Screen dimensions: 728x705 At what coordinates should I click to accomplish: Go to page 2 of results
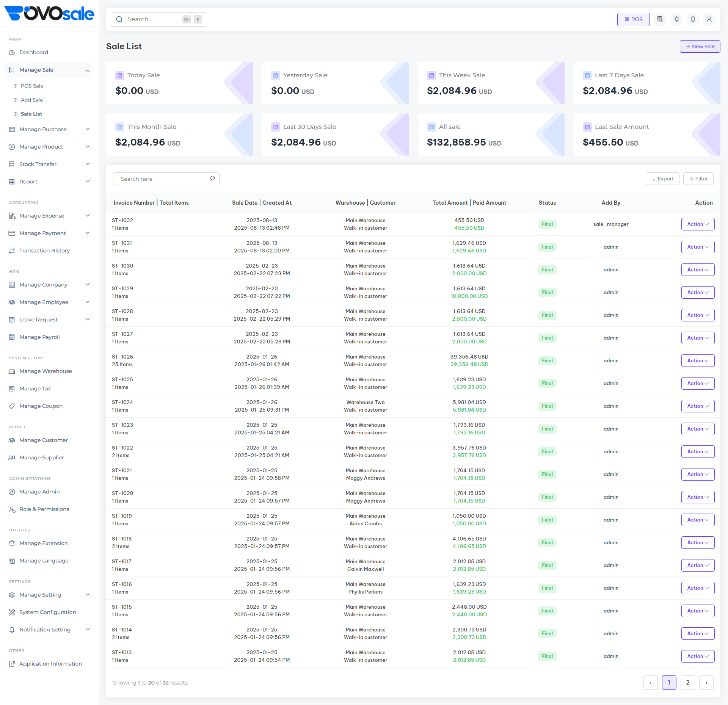click(687, 682)
